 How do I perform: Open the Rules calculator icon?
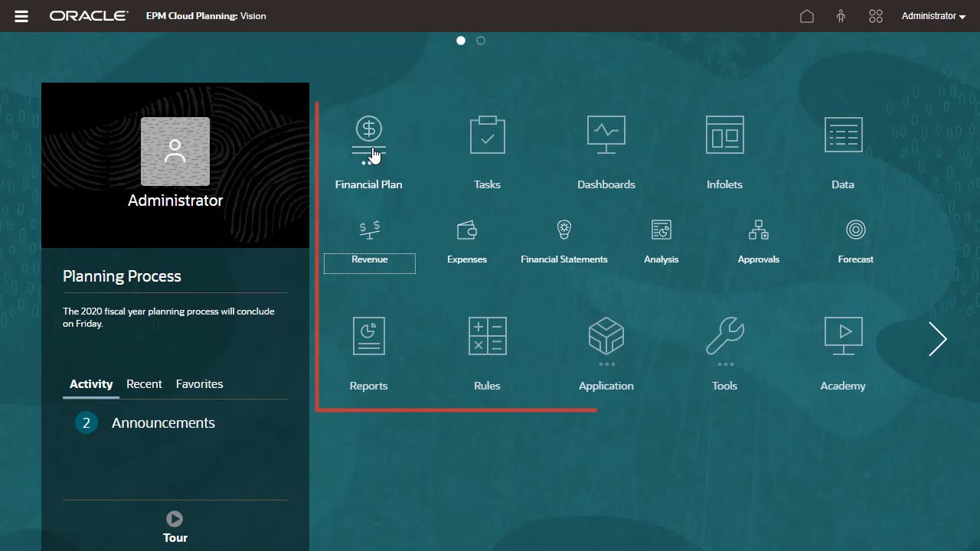point(488,336)
